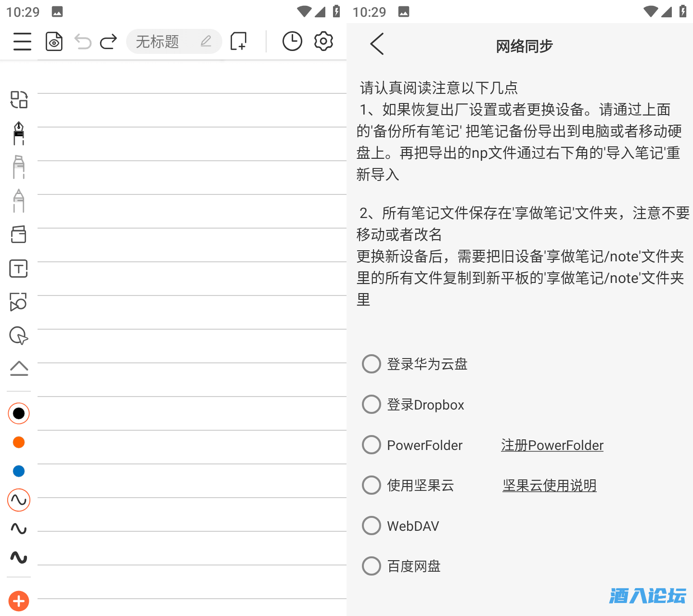693x616 pixels.
Task: Select the fountain pen tool
Action: 19,133
